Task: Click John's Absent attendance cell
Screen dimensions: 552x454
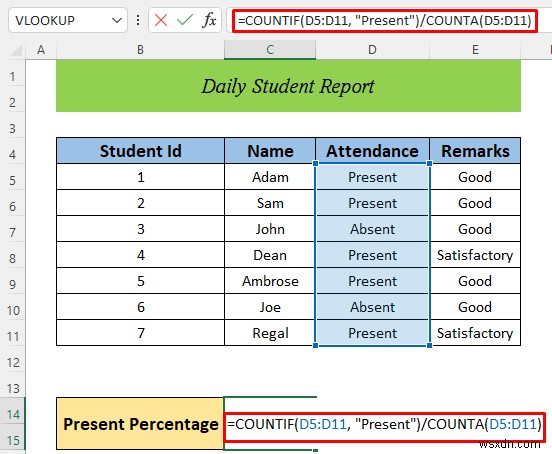Action: [x=372, y=229]
